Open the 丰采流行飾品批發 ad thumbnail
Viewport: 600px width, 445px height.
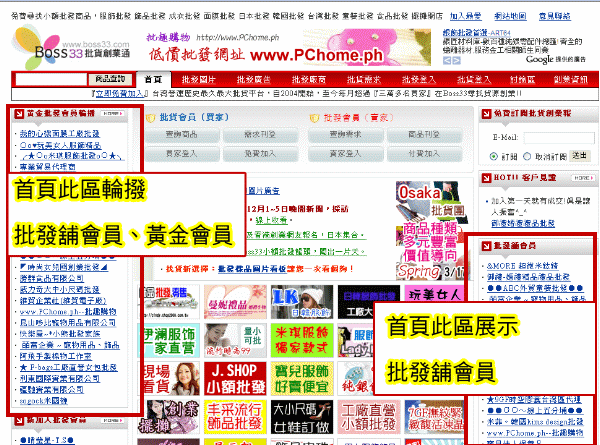coord(235,417)
